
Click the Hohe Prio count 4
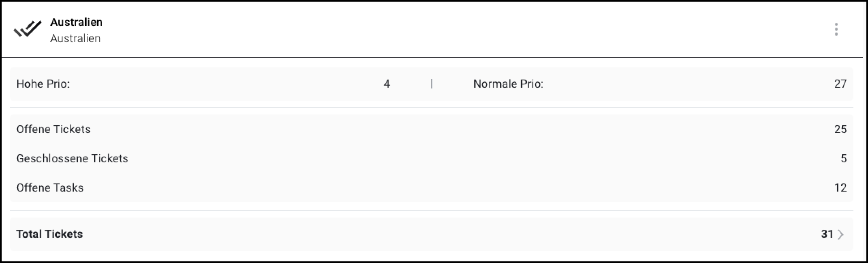(387, 84)
